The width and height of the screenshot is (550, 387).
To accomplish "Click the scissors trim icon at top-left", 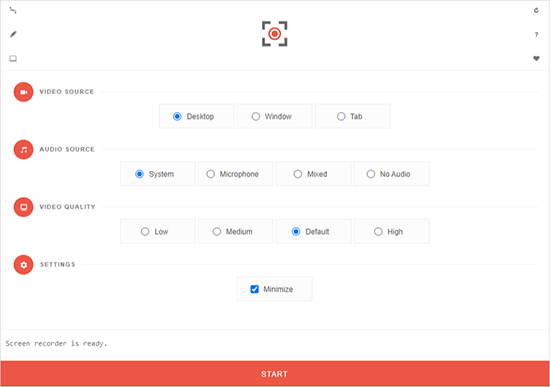I will [13, 11].
